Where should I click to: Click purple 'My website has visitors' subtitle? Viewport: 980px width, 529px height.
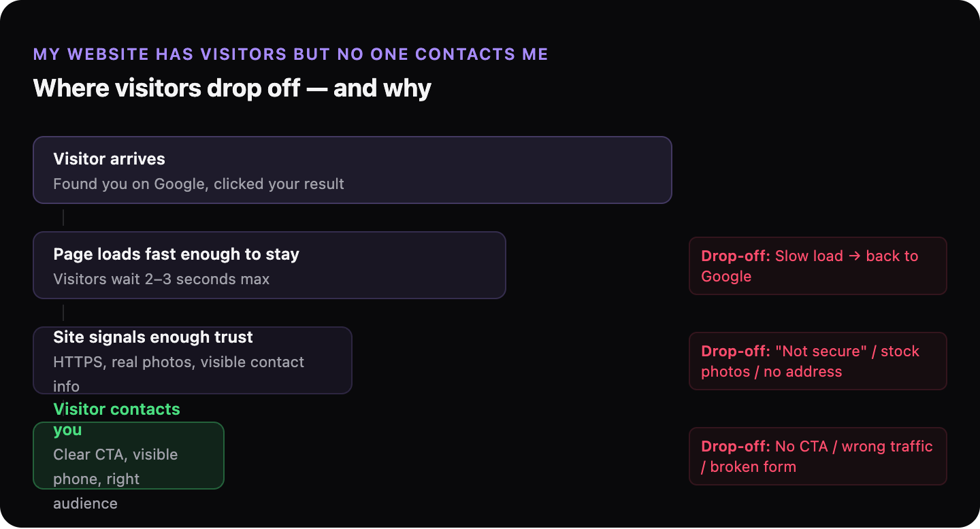pyautogui.click(x=291, y=54)
